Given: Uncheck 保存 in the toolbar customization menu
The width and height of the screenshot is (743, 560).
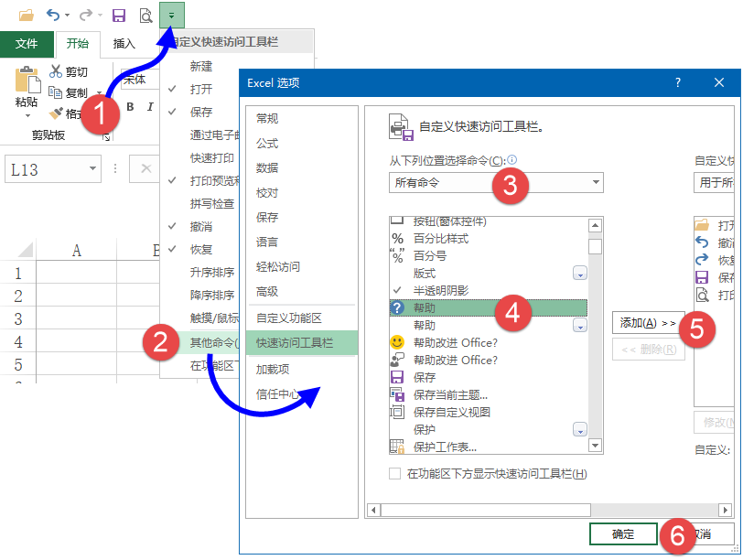Looking at the screenshot, I should click(x=201, y=112).
